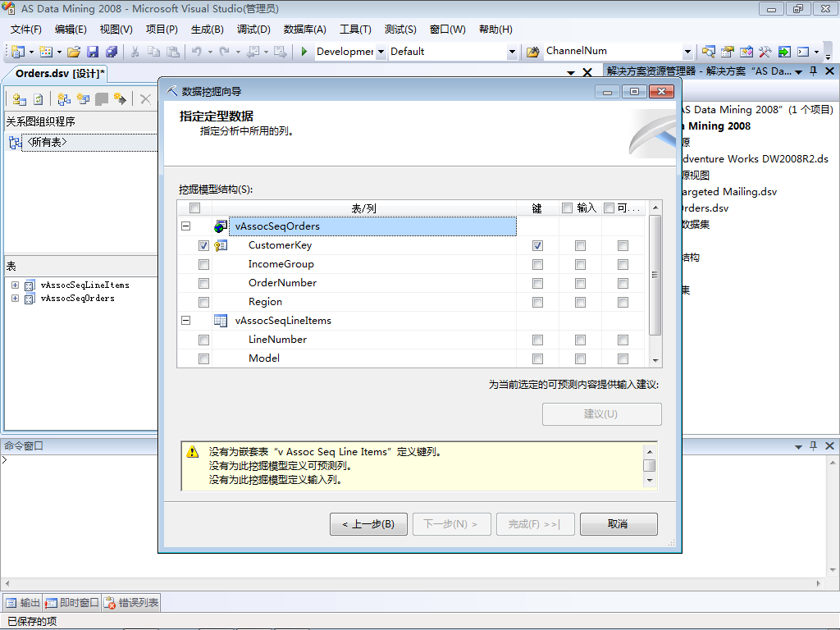840x630 pixels.
Task: Open the Default platform dropdown
Action: point(512,52)
